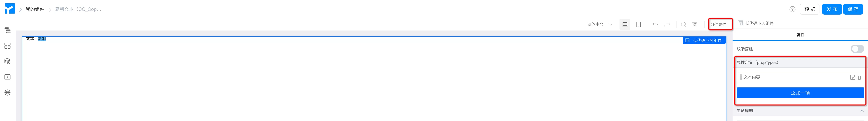
Task: Show keyboard shortcuts icon
Action: coord(695,25)
